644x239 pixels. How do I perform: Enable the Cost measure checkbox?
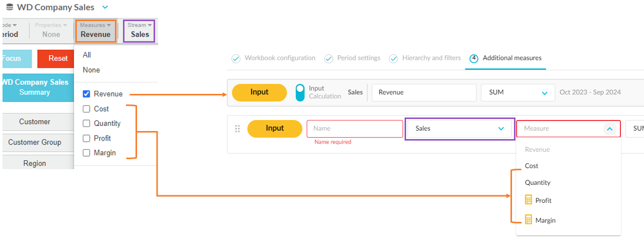(x=86, y=109)
